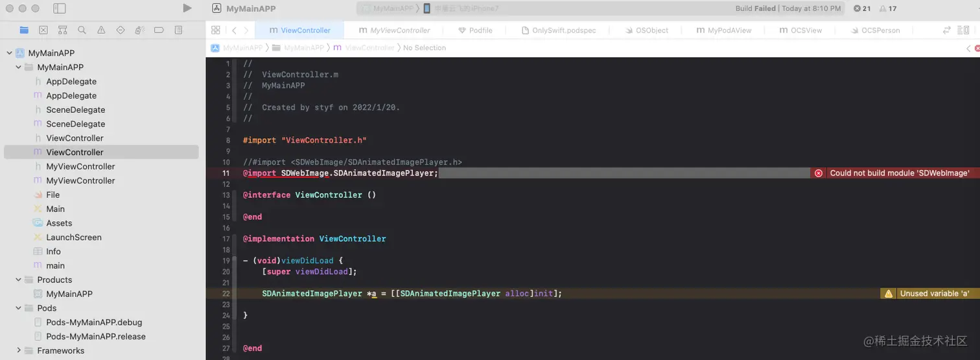Collapse the MyMainAPP folder group
Image resolution: width=980 pixels, height=360 pixels.
click(x=18, y=67)
